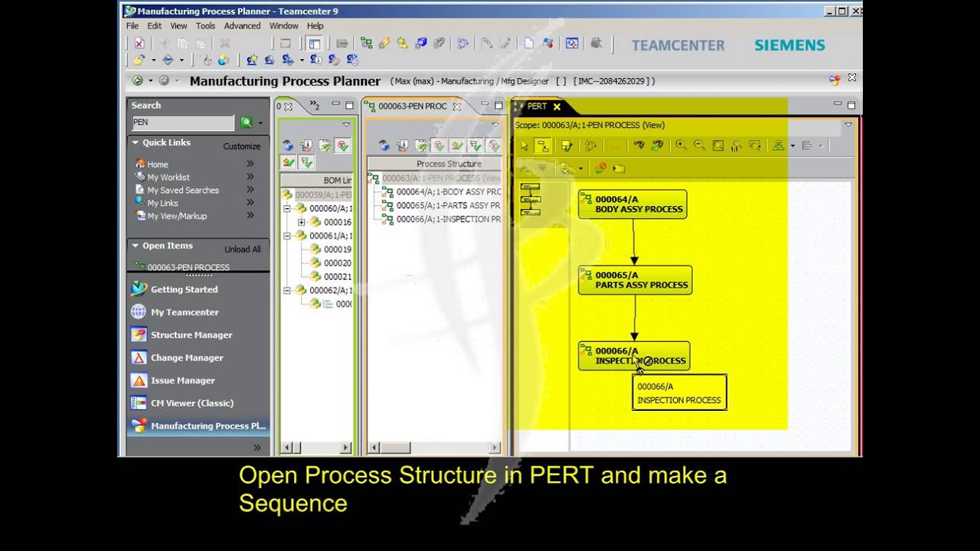Open Issue Manager perspective
The width and height of the screenshot is (980, 551).
183,380
